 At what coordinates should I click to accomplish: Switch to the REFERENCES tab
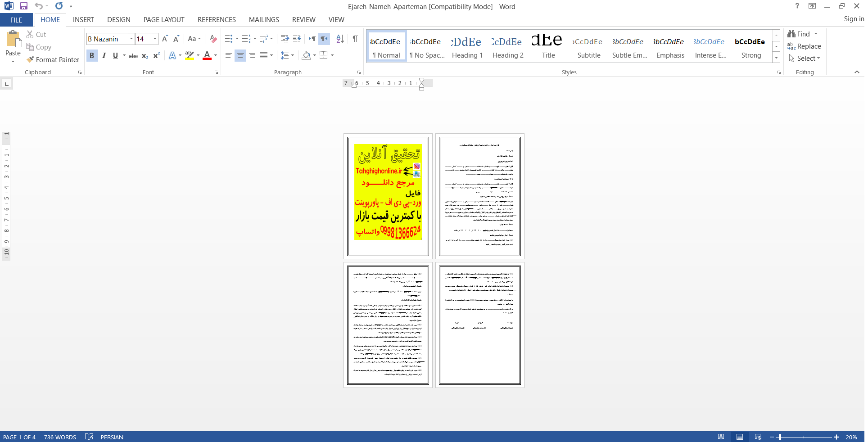pos(217,20)
